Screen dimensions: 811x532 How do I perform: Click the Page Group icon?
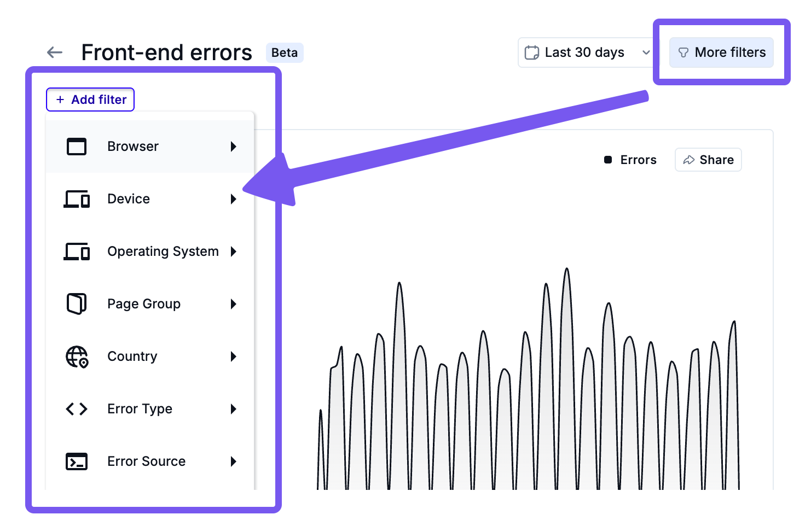pyautogui.click(x=77, y=304)
